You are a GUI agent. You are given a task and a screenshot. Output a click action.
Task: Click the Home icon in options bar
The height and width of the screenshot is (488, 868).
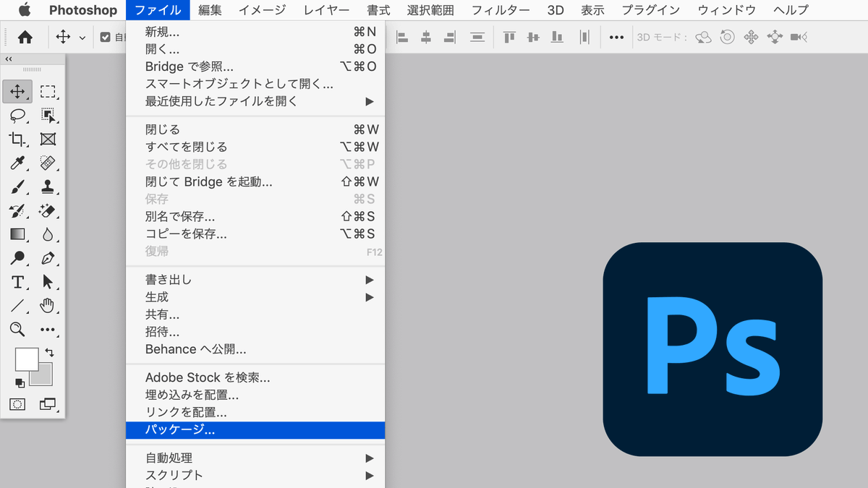pos(25,37)
